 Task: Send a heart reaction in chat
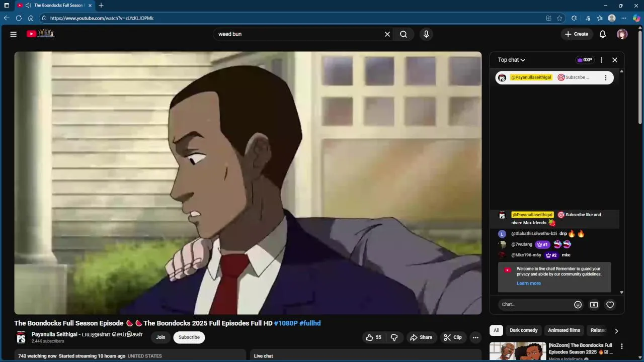(x=610, y=304)
